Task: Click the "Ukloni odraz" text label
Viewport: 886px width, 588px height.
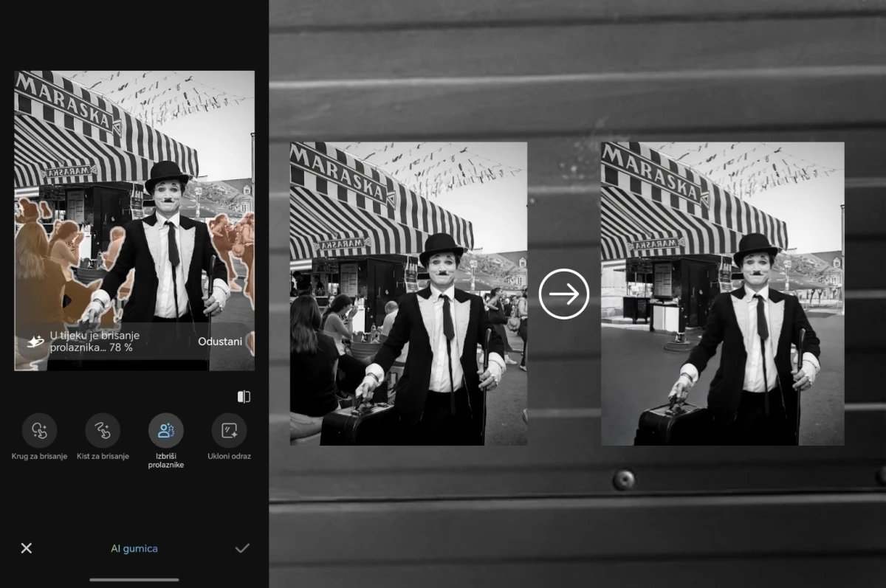Action: point(229,456)
